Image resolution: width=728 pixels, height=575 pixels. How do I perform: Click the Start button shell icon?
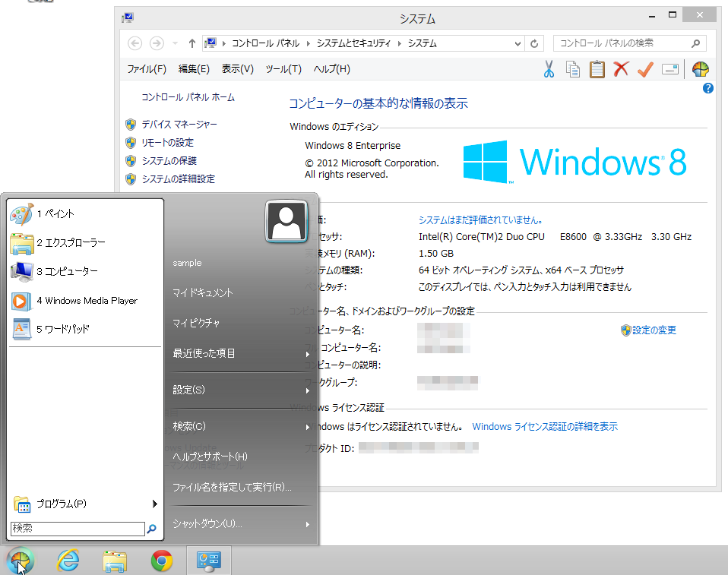(20, 561)
